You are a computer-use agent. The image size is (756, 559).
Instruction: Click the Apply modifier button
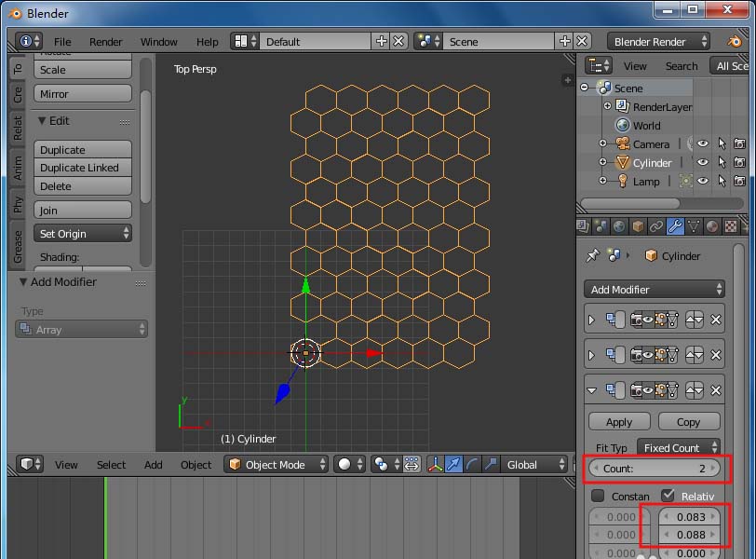click(x=619, y=422)
